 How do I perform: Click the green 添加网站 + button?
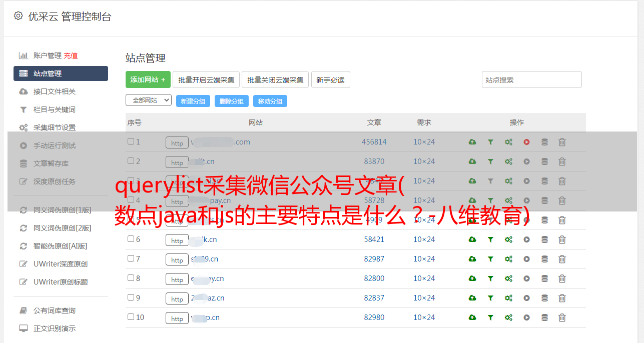click(x=148, y=79)
